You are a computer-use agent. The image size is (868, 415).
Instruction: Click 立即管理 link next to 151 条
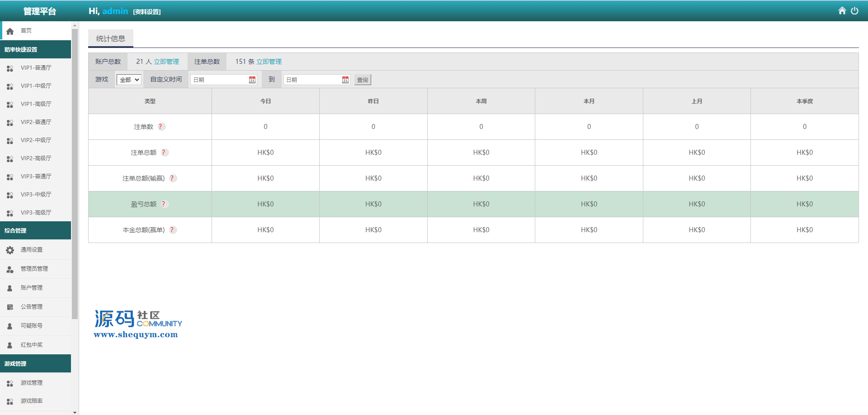269,62
